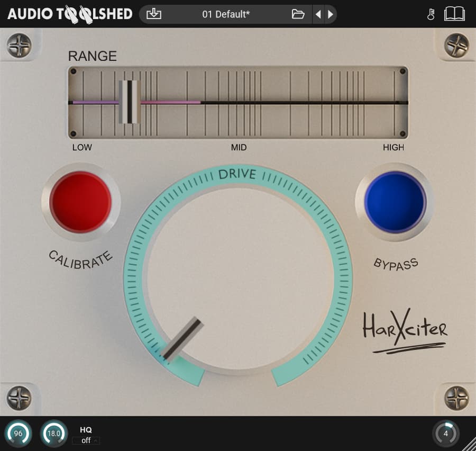The height and width of the screenshot is (451, 476).
Task: Grab the window resize corner grip
Action: tap(469, 444)
